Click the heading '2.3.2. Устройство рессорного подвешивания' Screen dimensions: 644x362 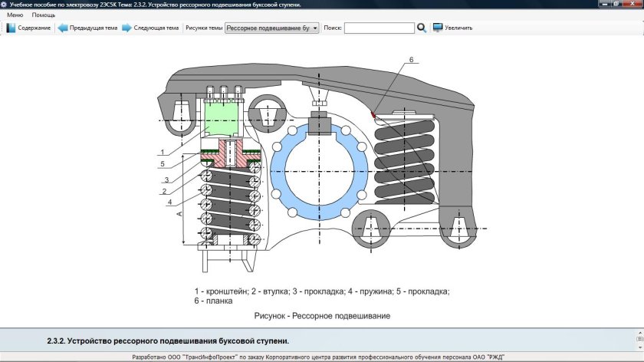coord(168,340)
